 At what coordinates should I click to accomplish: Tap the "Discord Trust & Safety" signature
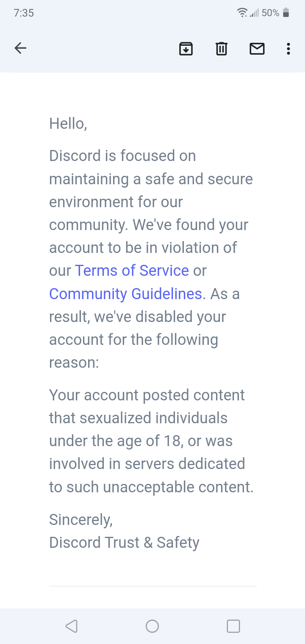click(x=124, y=542)
